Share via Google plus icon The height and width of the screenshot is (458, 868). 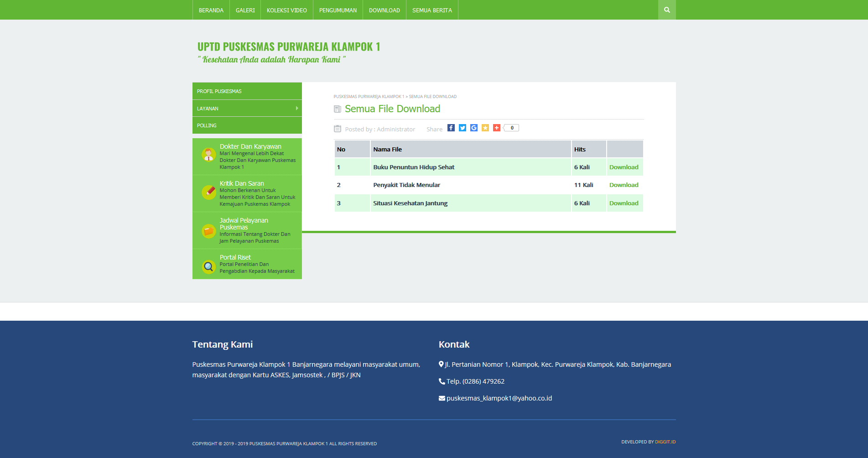pyautogui.click(x=474, y=128)
